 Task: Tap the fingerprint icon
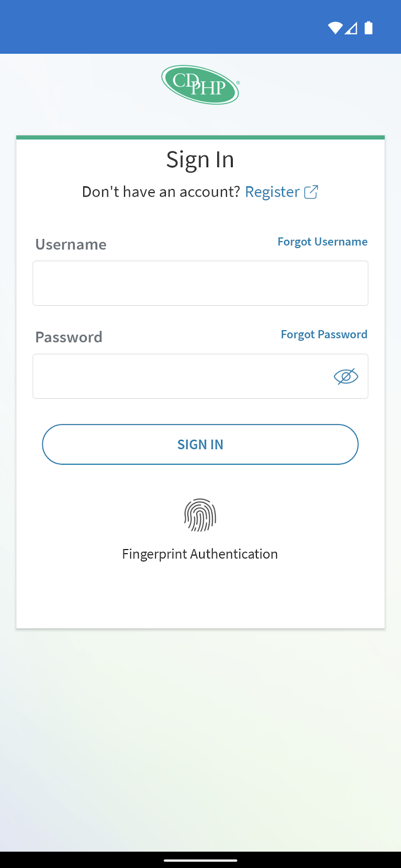(x=200, y=515)
